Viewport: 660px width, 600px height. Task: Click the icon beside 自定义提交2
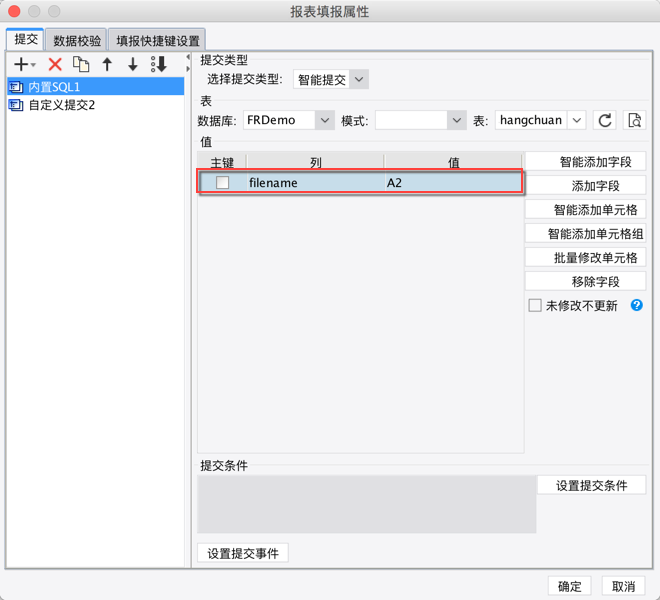[16, 105]
